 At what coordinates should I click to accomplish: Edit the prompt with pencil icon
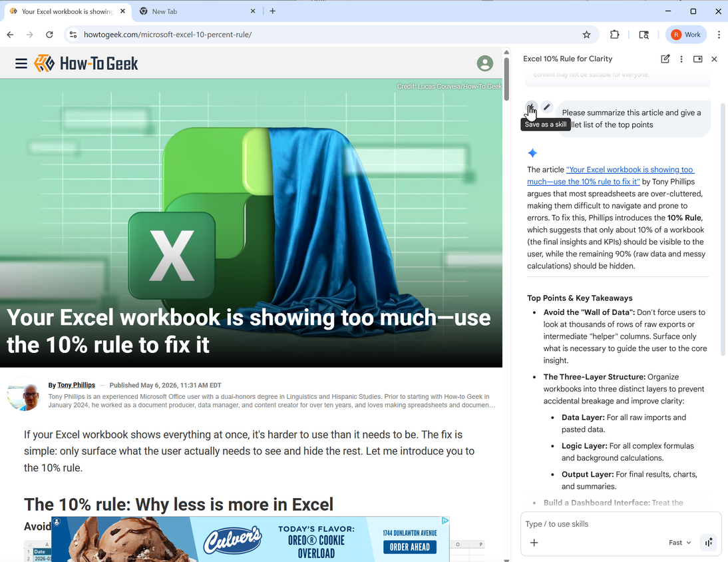pyautogui.click(x=547, y=107)
